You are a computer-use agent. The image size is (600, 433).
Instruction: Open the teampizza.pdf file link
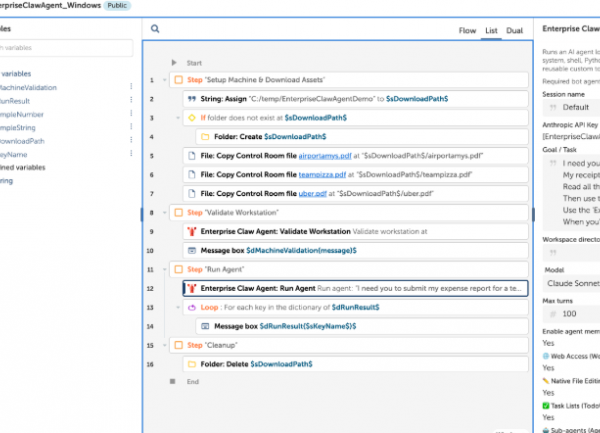(x=322, y=174)
